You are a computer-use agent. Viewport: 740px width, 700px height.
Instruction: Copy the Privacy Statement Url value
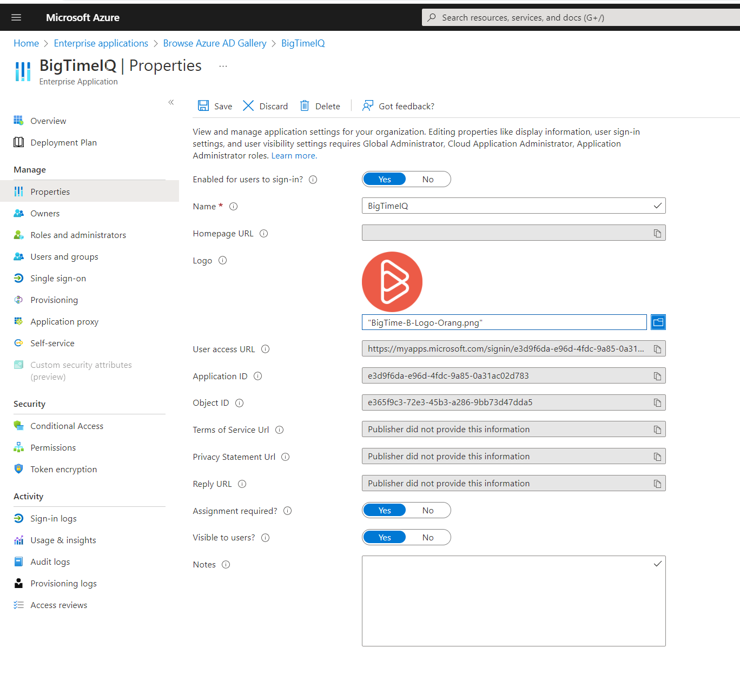(657, 457)
